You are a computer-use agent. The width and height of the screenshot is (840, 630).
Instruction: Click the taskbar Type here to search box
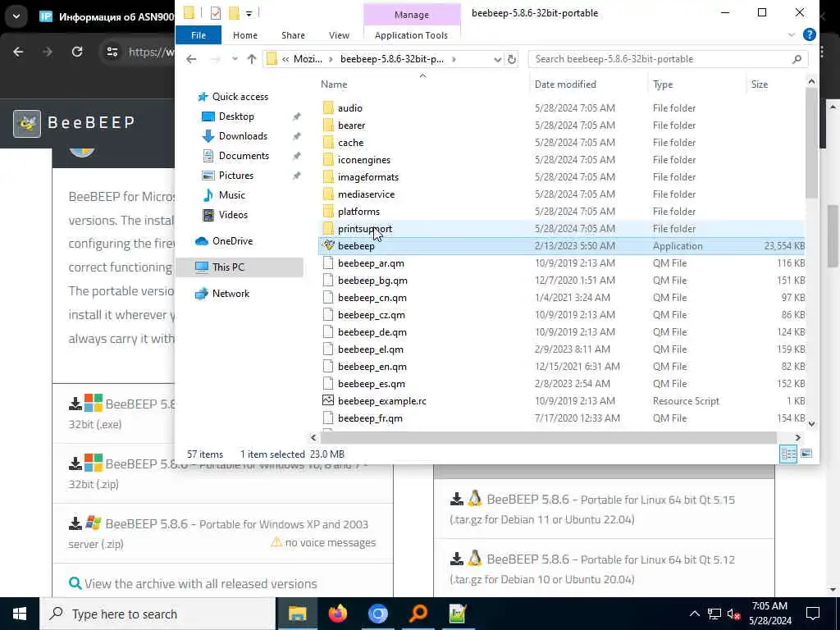[x=157, y=614]
